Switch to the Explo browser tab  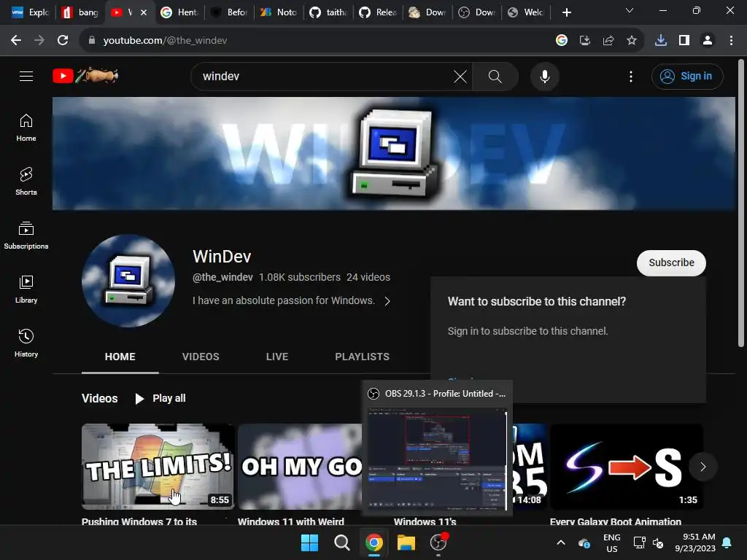click(x=31, y=12)
